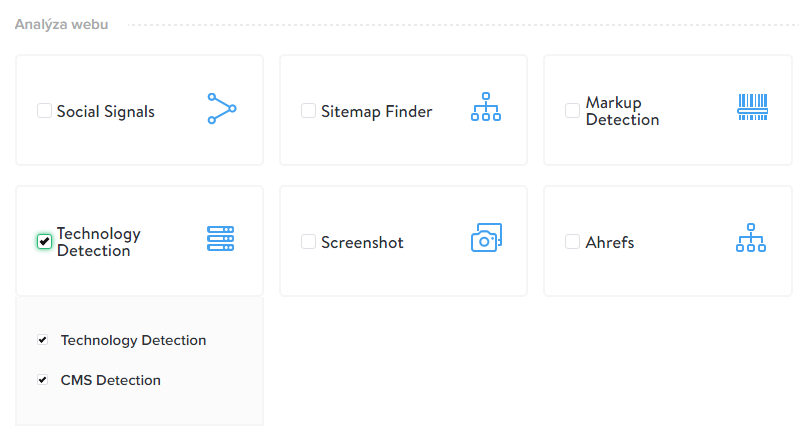The width and height of the screenshot is (806, 444).
Task: Click the Markup Detection label text
Action: [x=622, y=111]
